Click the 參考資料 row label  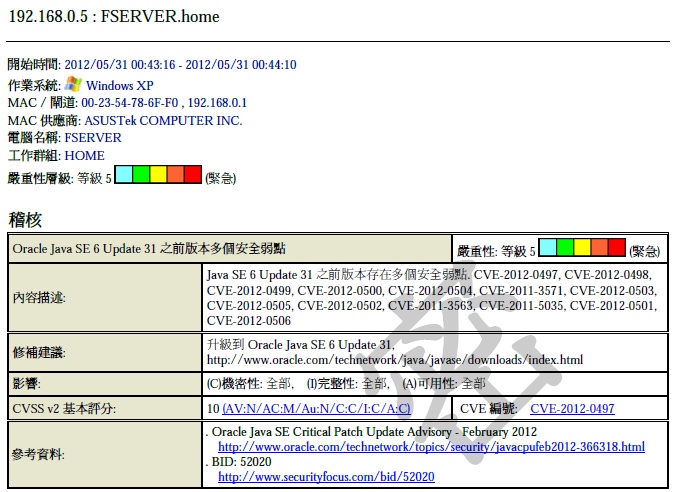pos(38,454)
